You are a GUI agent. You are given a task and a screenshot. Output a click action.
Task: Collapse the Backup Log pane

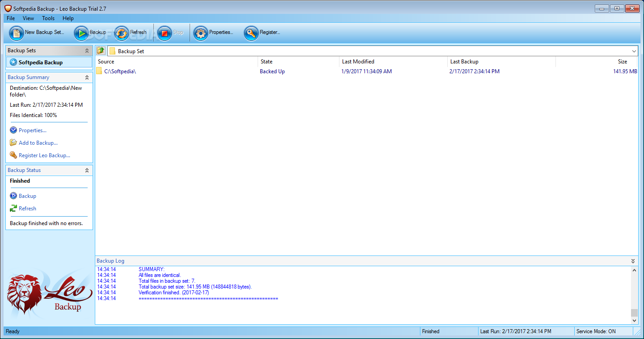coord(633,261)
